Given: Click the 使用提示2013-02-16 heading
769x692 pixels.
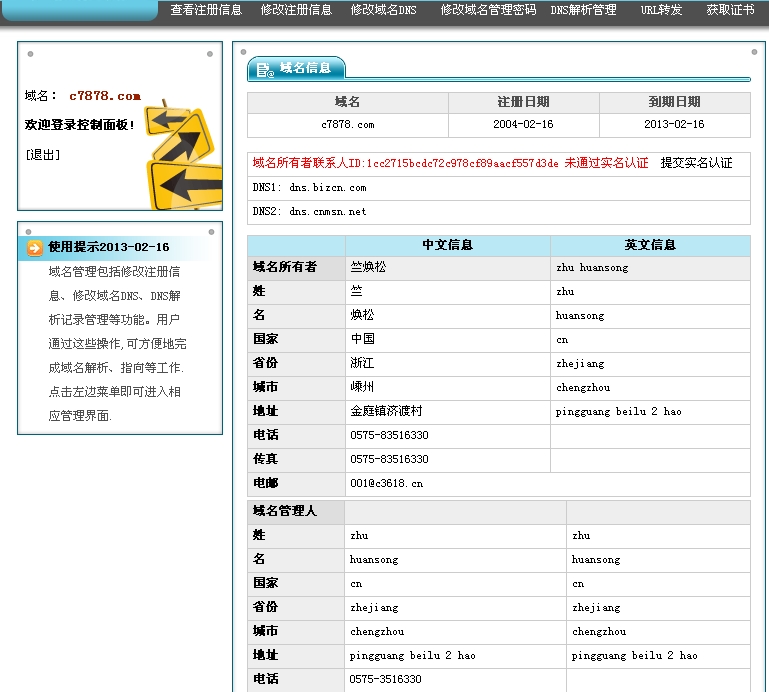Looking at the screenshot, I should pyautogui.click(x=109, y=247).
